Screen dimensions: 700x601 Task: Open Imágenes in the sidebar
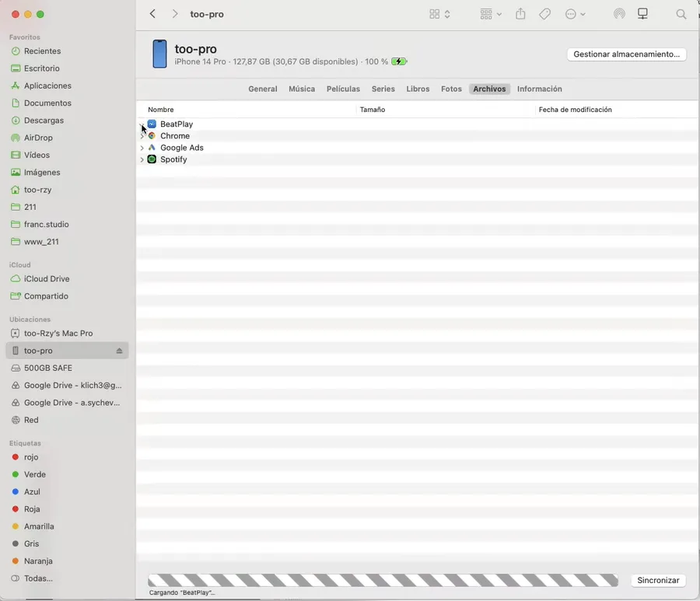(x=42, y=173)
